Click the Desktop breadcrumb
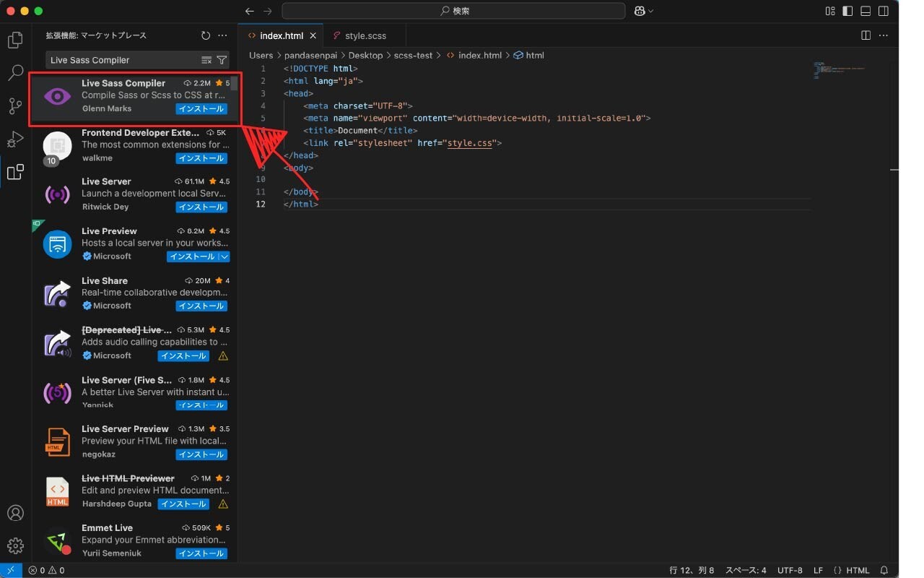This screenshot has width=924, height=578. pyautogui.click(x=365, y=55)
